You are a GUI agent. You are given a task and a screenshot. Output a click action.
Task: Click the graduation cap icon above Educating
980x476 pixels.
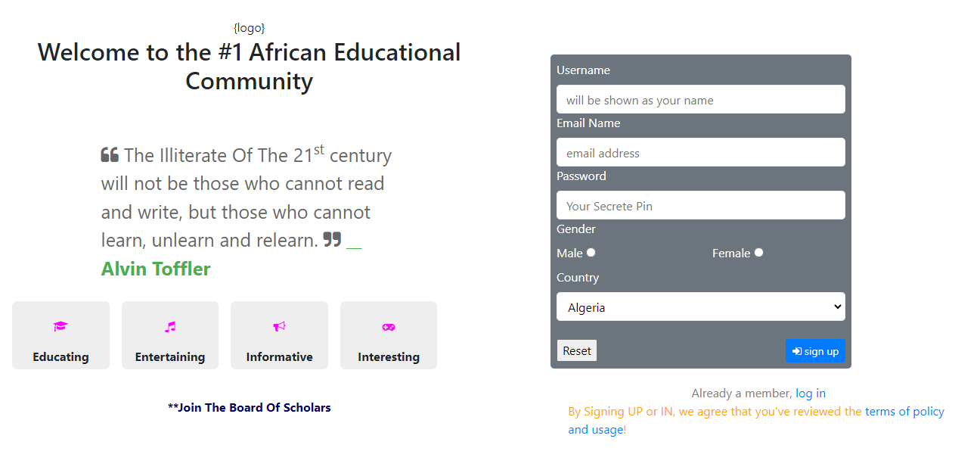(60, 327)
